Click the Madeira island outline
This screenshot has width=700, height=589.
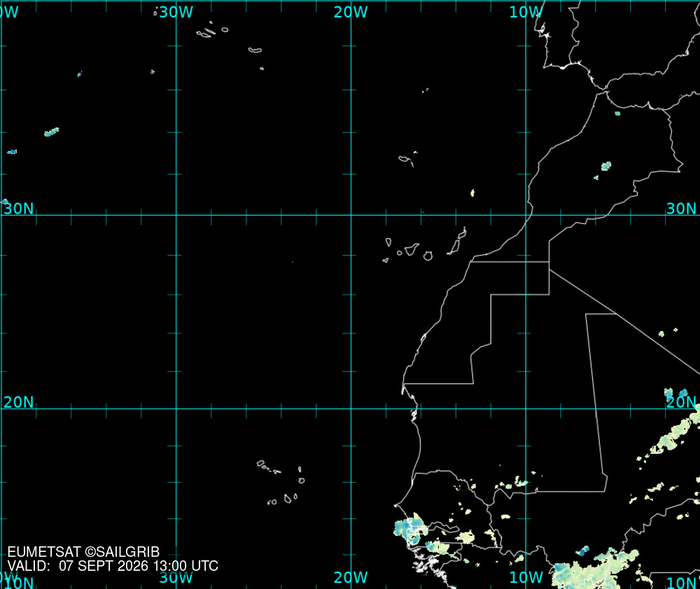[x=407, y=159]
